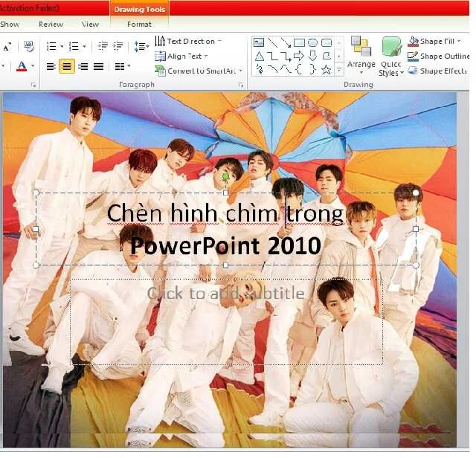Insert a numbered list

pyautogui.click(x=74, y=46)
